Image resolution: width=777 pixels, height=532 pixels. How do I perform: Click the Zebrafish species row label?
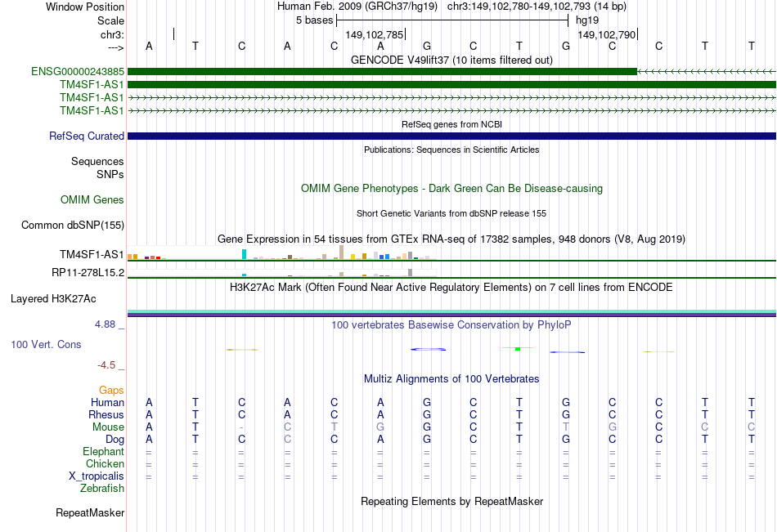coord(102,488)
